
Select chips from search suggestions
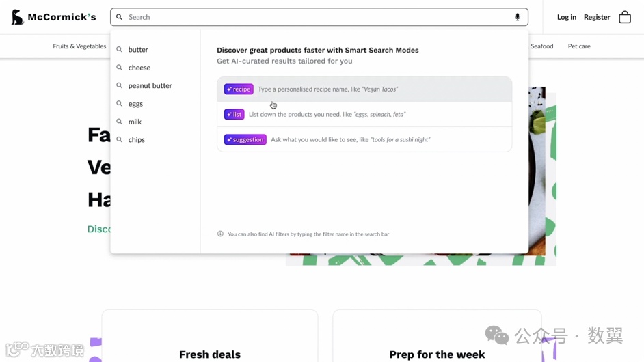(x=136, y=140)
